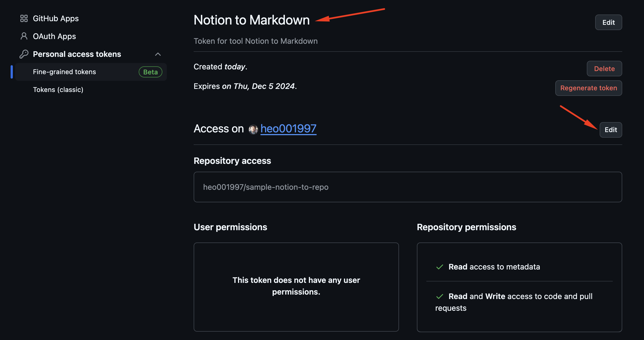Open Tokens (classic) page

pyautogui.click(x=58, y=90)
